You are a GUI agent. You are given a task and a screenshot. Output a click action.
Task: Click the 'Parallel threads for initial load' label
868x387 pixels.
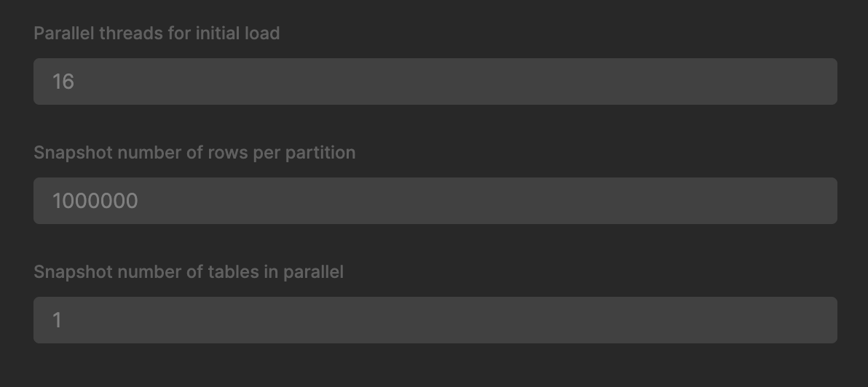(157, 33)
